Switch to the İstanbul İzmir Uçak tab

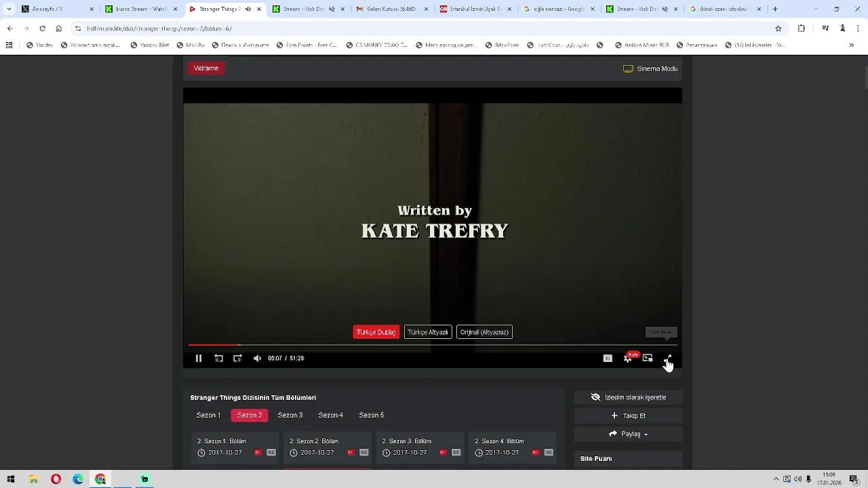click(475, 9)
